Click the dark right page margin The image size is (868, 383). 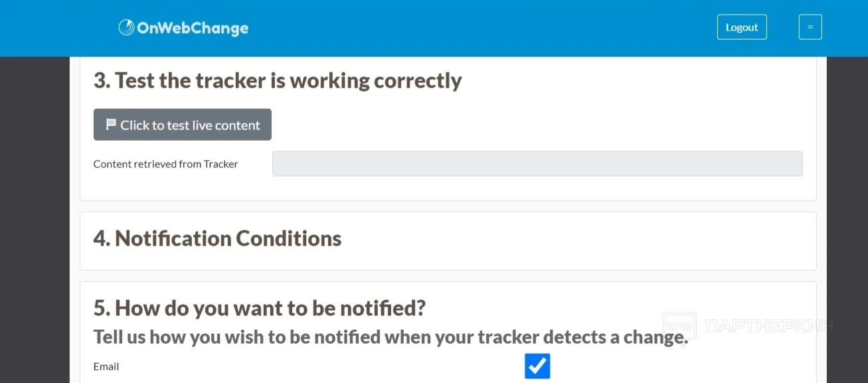point(847,219)
